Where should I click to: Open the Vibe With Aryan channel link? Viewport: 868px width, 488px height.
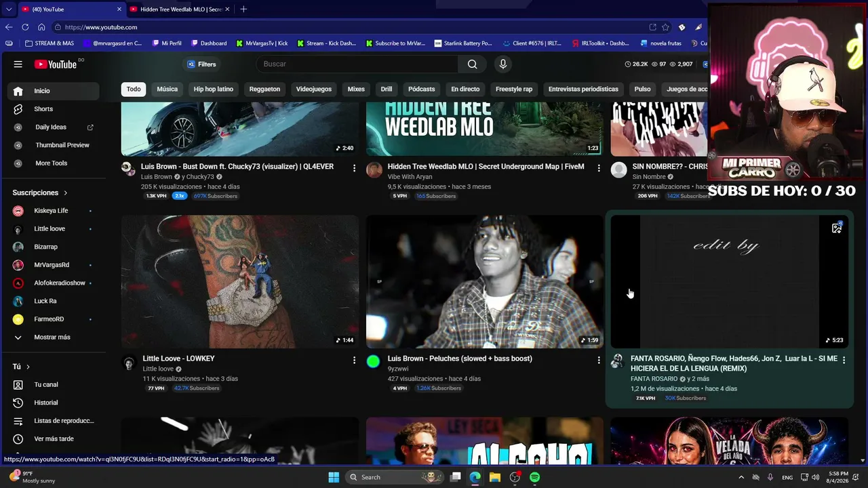click(410, 177)
